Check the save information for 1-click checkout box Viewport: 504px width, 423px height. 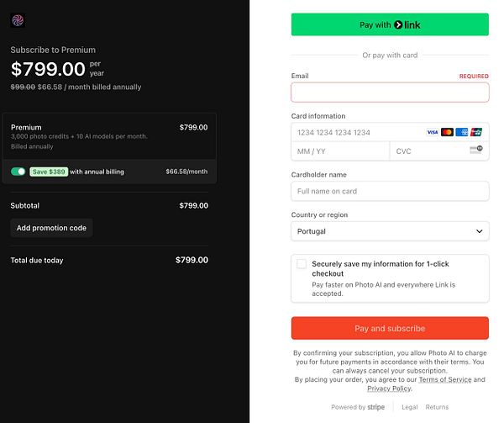302,264
